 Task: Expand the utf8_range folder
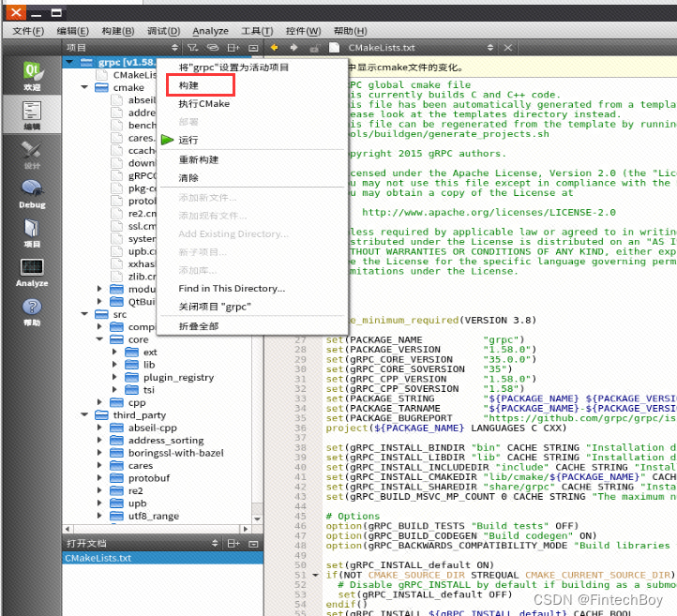(x=99, y=516)
